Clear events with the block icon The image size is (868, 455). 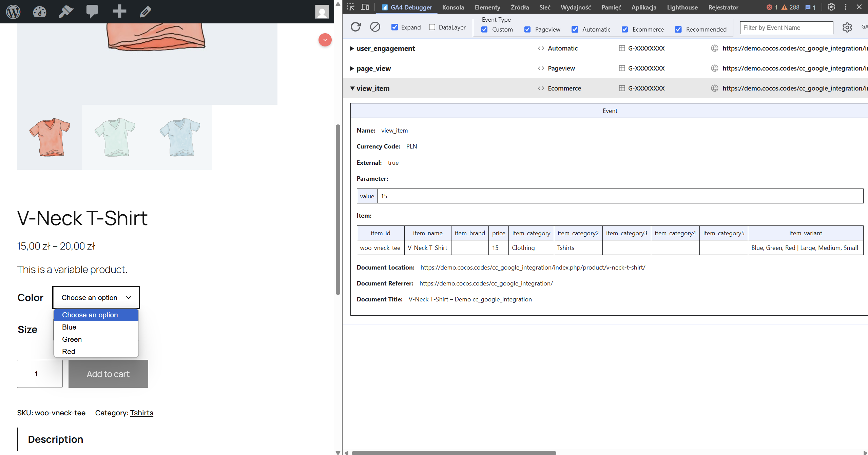pos(375,27)
